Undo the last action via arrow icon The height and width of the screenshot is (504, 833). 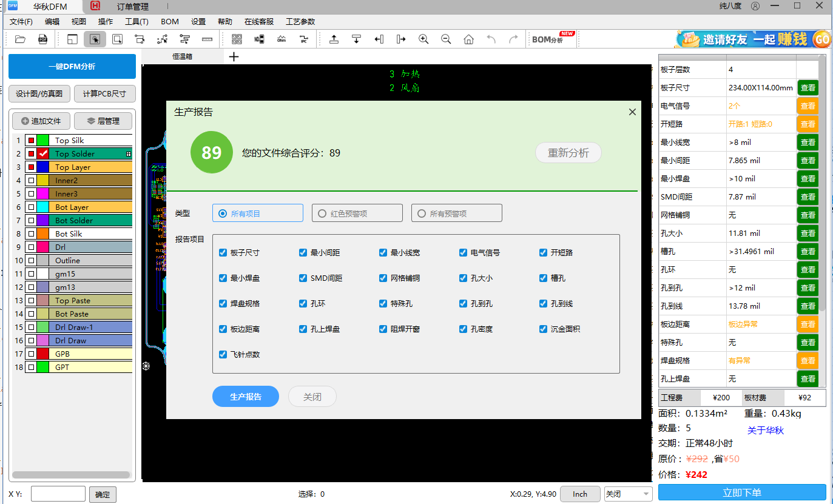[x=491, y=39]
